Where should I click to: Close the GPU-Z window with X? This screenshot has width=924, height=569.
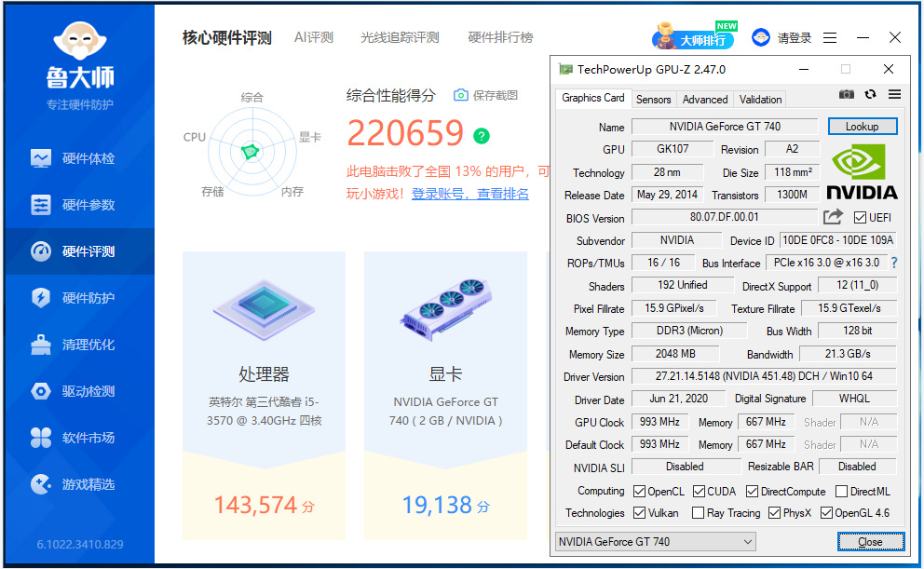(889, 70)
